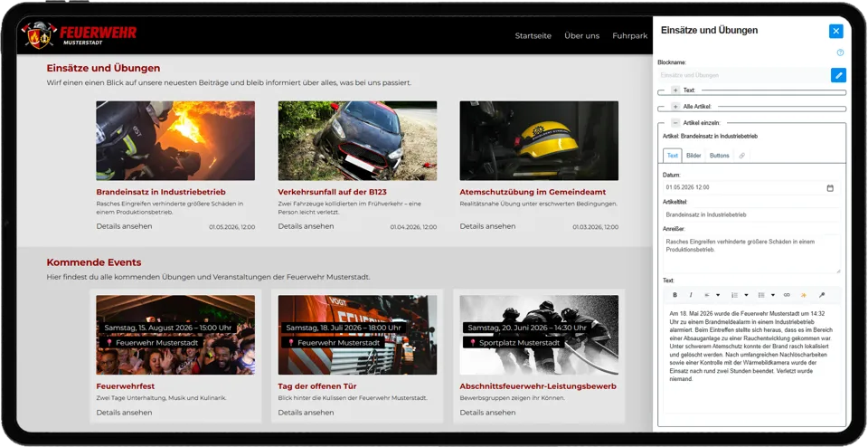Toggle italic in the text editor
The image size is (868, 447).
(690, 295)
